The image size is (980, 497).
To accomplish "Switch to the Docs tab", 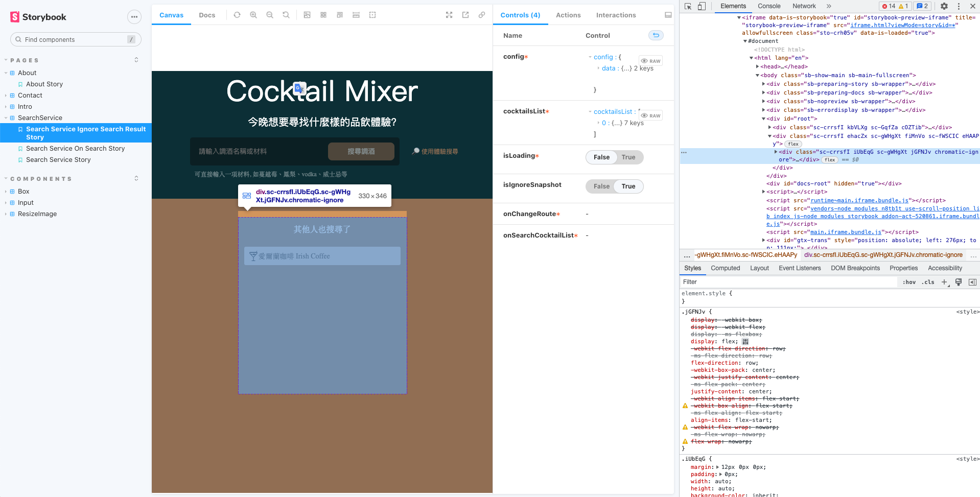I will [x=207, y=15].
